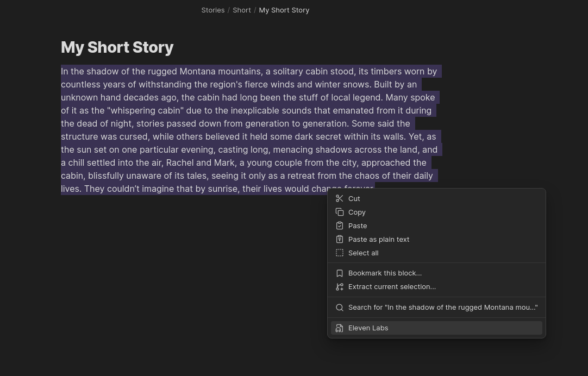The image size is (588, 376).
Task: Search for the selected text
Action: pyautogui.click(x=436, y=308)
